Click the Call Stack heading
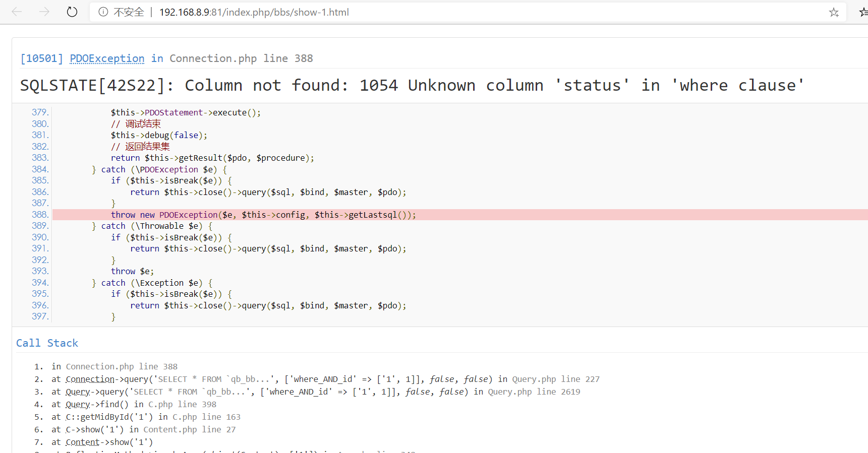The width and height of the screenshot is (868, 453). [x=47, y=343]
